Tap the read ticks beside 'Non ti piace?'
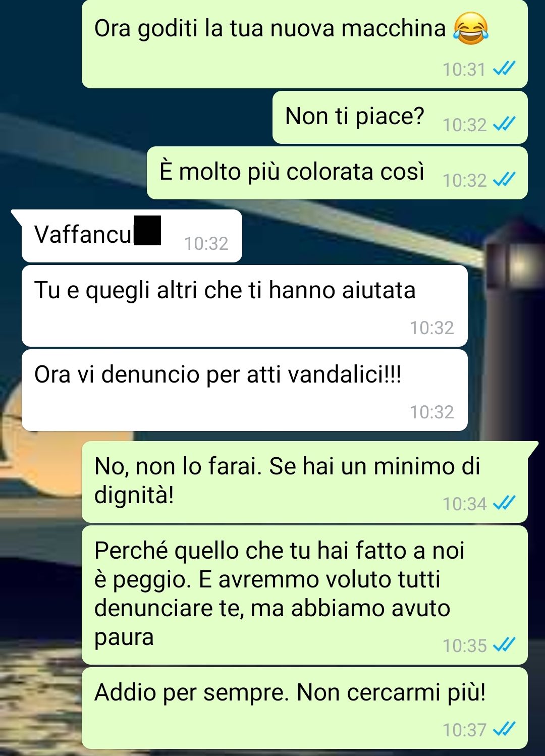545x756 pixels. [504, 124]
